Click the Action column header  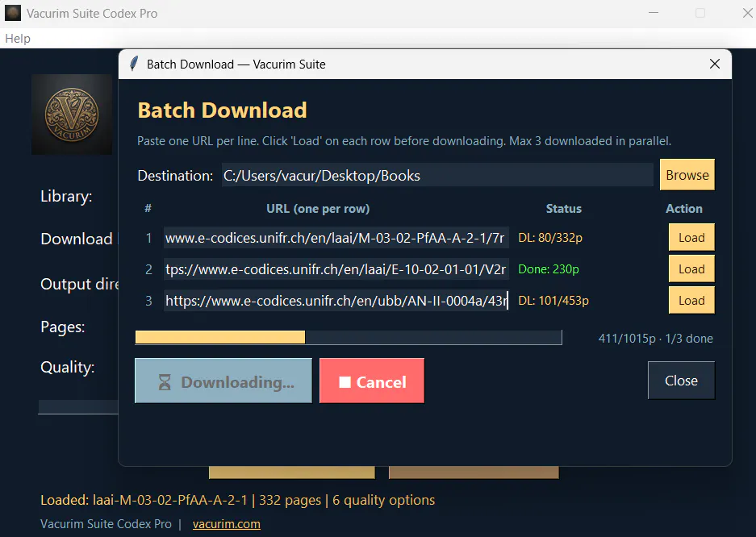(683, 209)
